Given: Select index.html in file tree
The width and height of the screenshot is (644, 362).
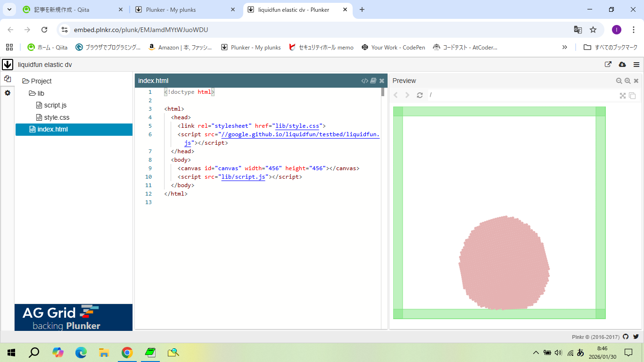Looking at the screenshot, I should pos(74,129).
